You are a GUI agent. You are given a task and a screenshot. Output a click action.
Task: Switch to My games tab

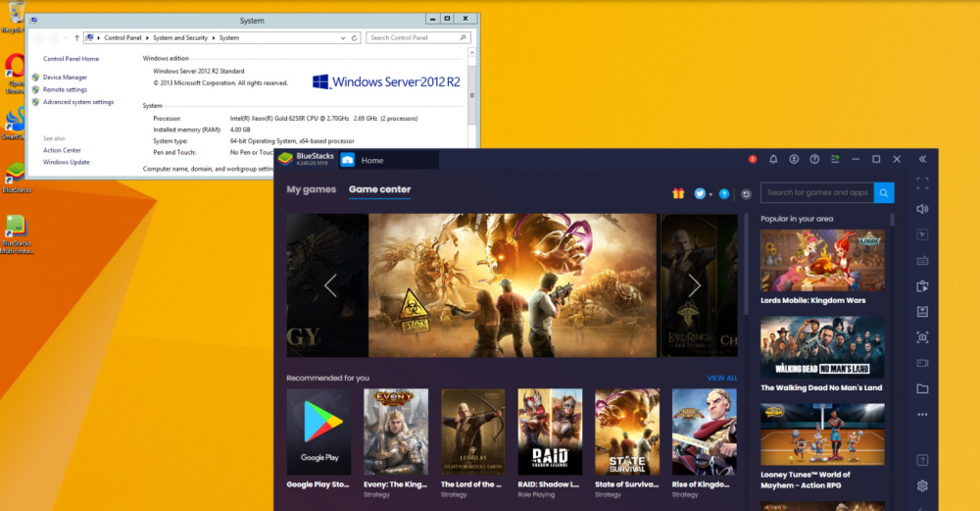pos(312,189)
